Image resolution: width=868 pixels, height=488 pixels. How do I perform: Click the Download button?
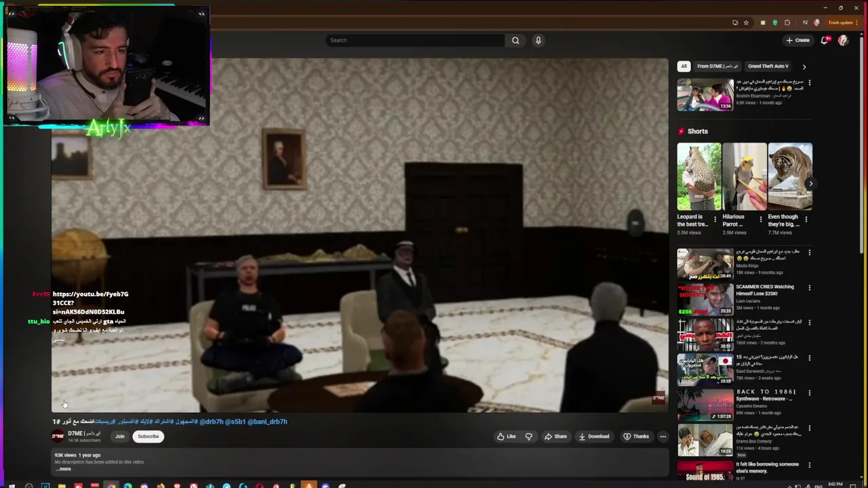pos(594,436)
